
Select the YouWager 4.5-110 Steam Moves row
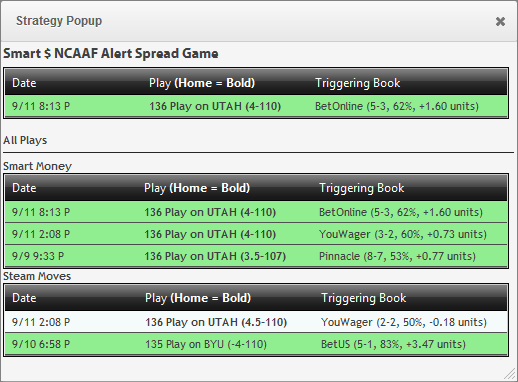click(256, 322)
